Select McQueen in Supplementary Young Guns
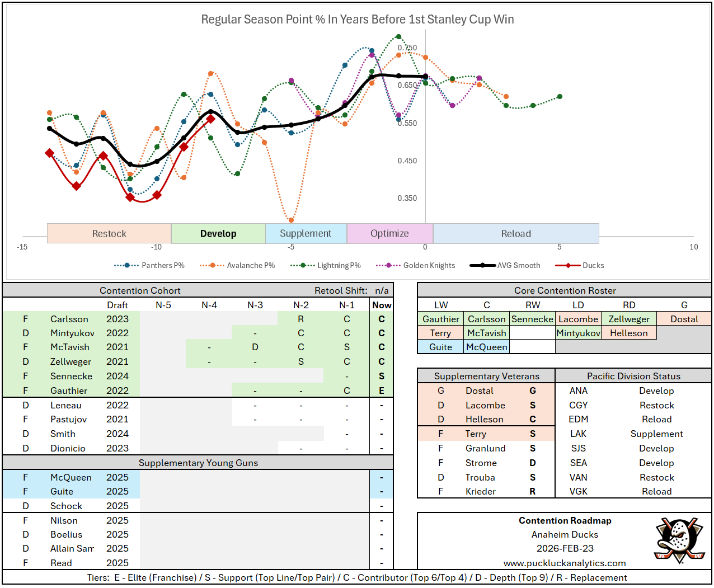Screen dimensions: 714x588 pos(71,477)
